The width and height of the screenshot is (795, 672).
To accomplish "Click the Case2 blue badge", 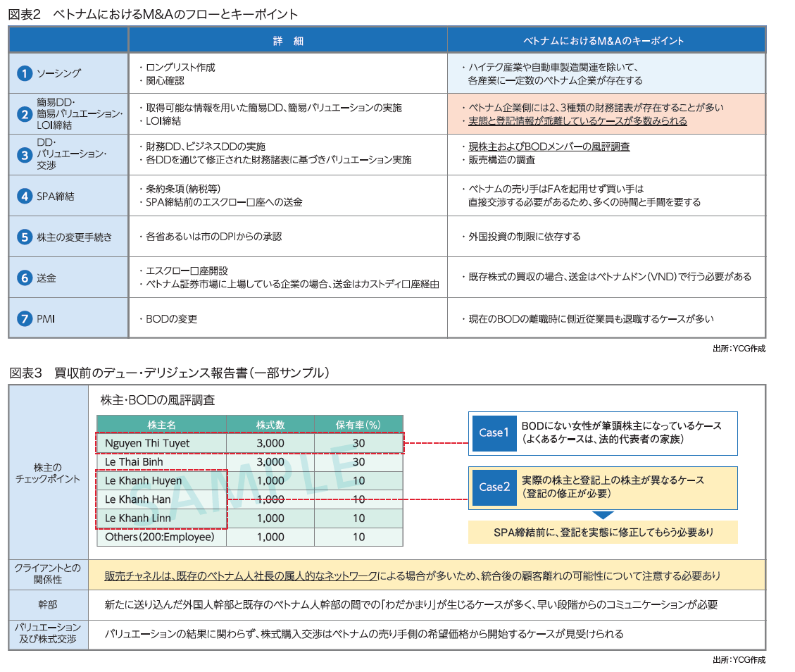I will click(494, 487).
